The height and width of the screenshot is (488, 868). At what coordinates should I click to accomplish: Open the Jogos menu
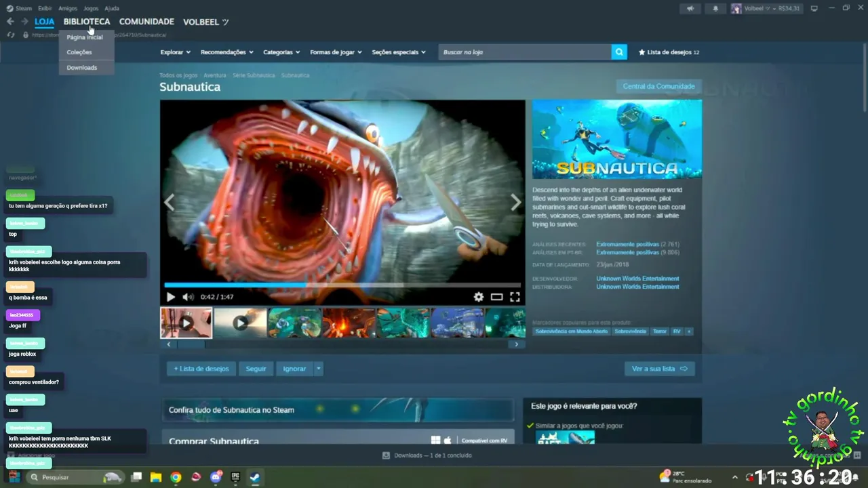coord(91,8)
